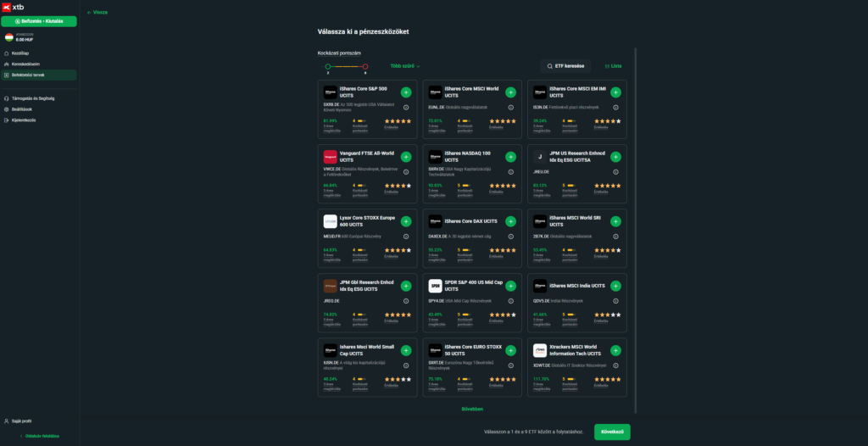Image resolution: width=868 pixels, height=446 pixels.
Task: Open info icon for iShares Core MSCI EM IMI
Action: coord(615,108)
